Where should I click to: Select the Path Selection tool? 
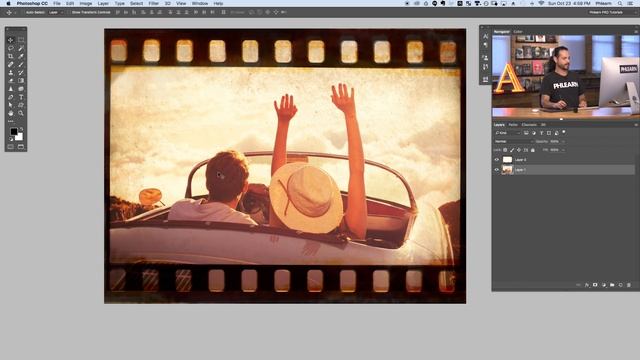pyautogui.click(x=11, y=105)
